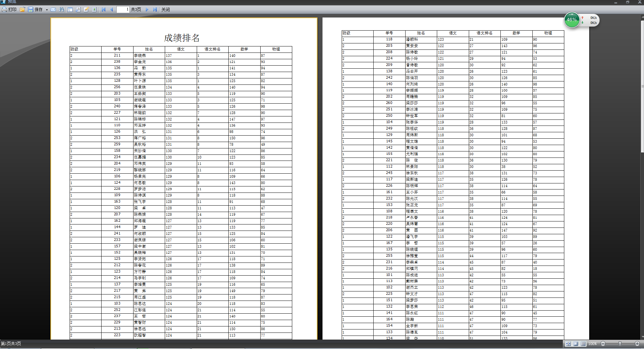The image size is (644, 349).
Task: Expand the 保存 save dropdown arrow
Action: click(x=47, y=10)
